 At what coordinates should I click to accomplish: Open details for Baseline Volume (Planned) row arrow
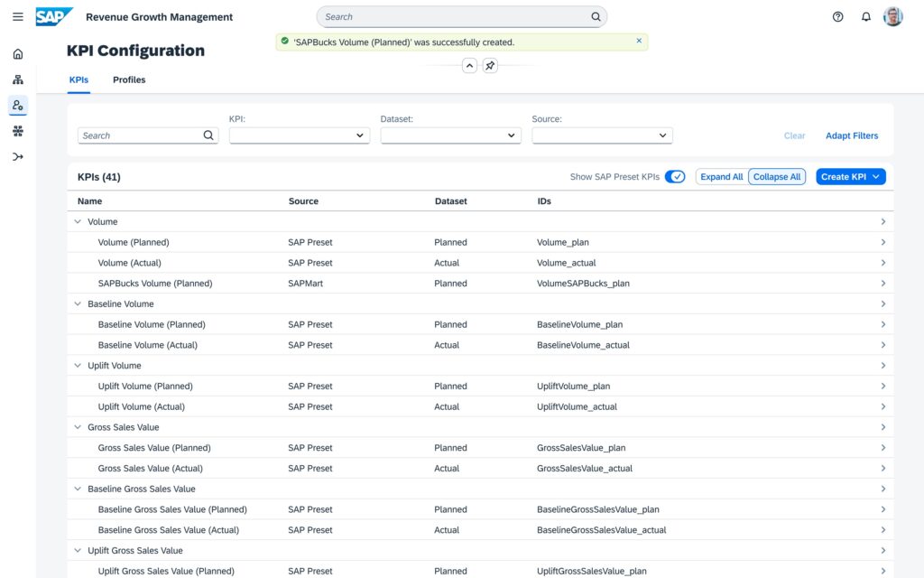(x=882, y=324)
